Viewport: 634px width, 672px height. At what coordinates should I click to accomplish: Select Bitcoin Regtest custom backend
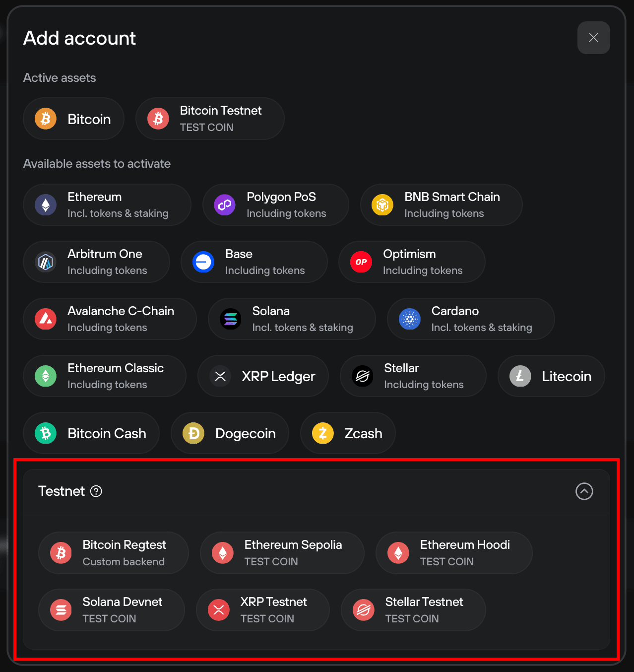[113, 552]
